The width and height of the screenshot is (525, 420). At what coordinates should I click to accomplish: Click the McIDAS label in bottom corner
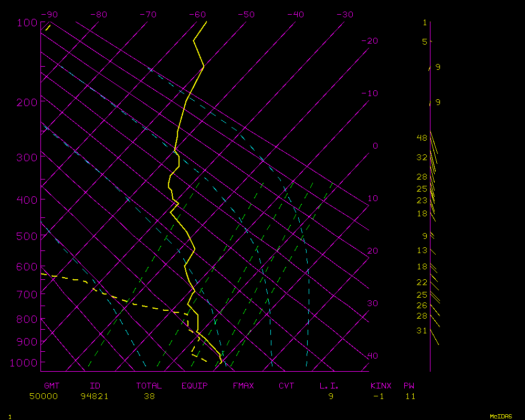pos(501,416)
